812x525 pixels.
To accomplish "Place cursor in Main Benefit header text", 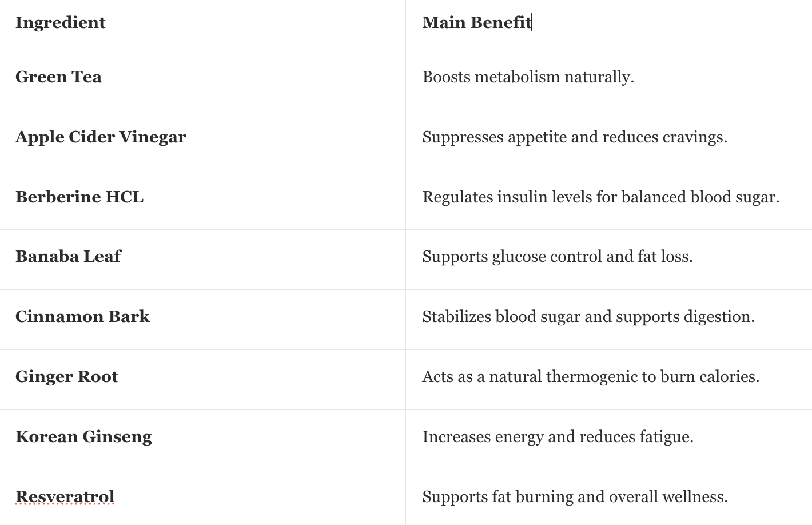I will pos(476,23).
